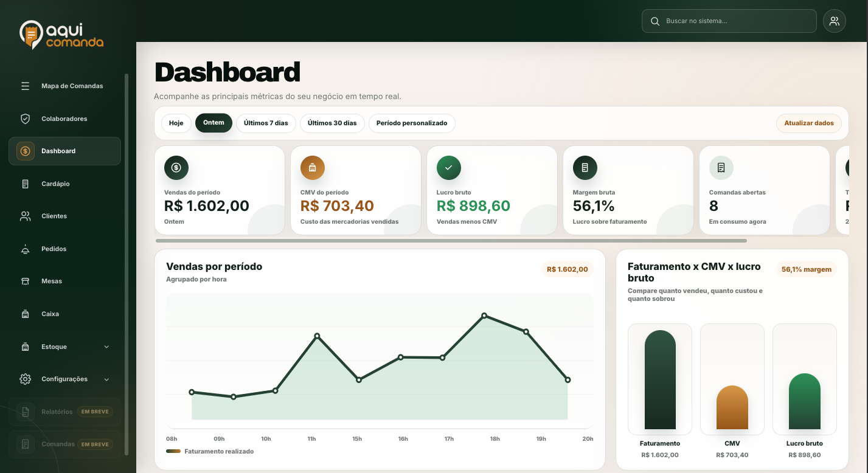The image size is (868, 473).
Task: Expand the Estoque submenu chevron
Action: [x=106, y=347]
